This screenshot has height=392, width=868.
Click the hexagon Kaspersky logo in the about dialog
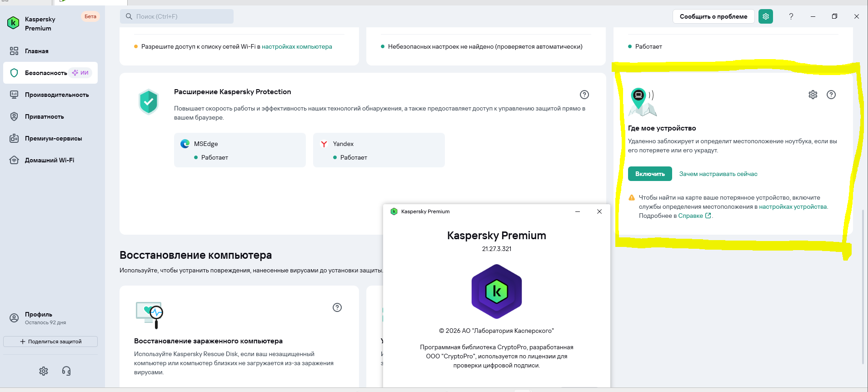tap(497, 291)
